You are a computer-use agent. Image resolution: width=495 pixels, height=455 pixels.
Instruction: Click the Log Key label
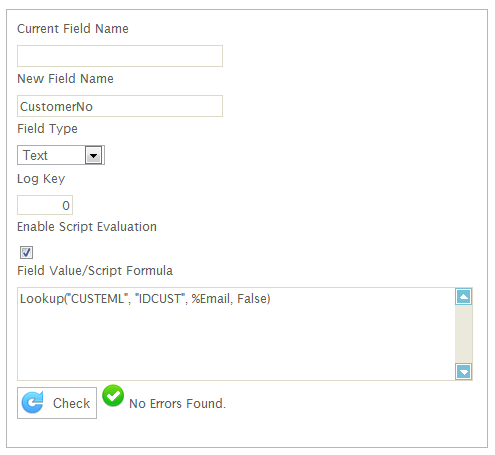41,179
